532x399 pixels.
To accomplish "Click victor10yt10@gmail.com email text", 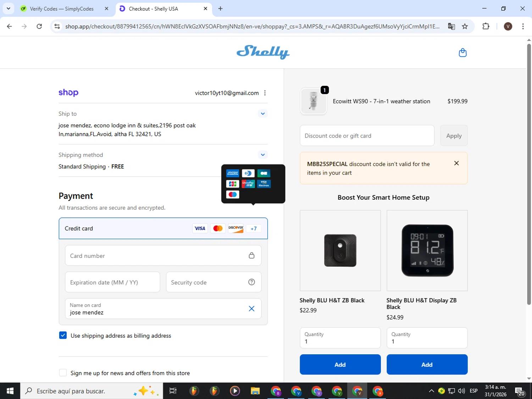I will coord(227,93).
